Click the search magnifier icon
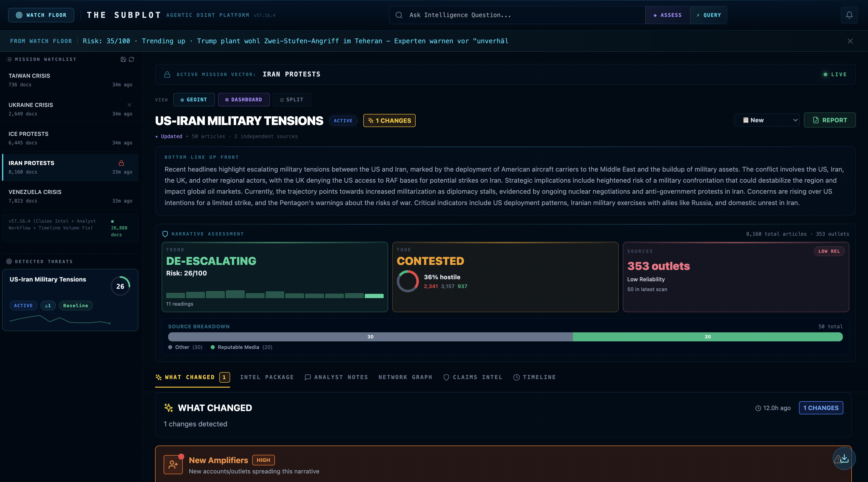The height and width of the screenshot is (482, 868). [399, 15]
